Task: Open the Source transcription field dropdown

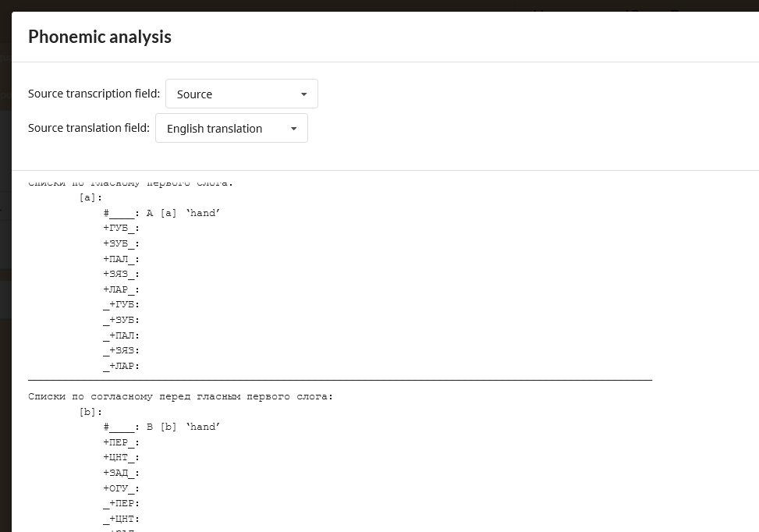Action: pos(241,94)
